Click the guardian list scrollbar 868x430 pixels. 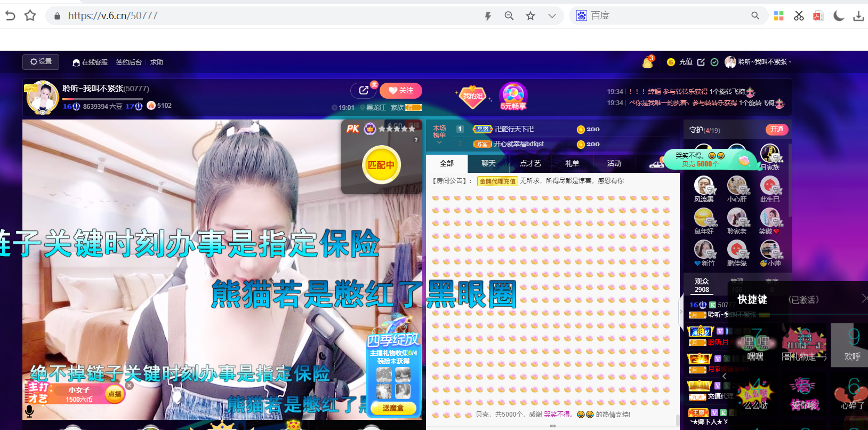coord(790,180)
